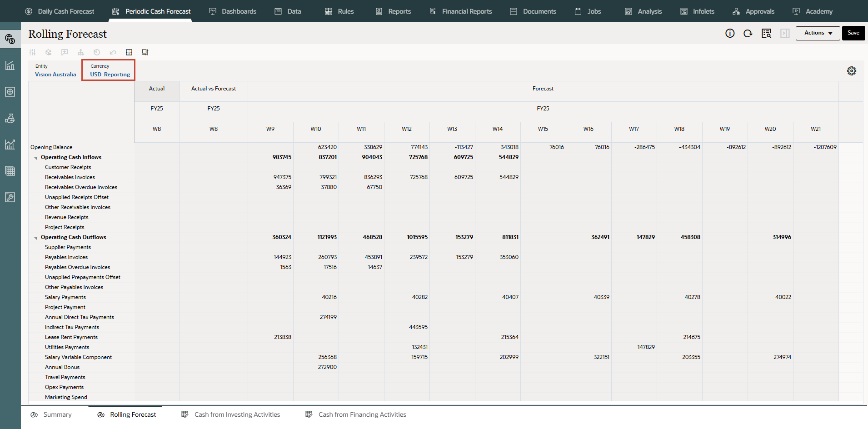Click the hierarchy tree toolbar icon

pyautogui.click(x=81, y=52)
